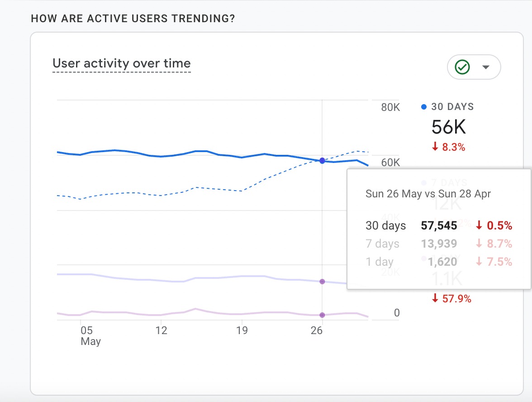532x402 pixels.
Task: Click the 7-day data point on 26 May
Action: (322, 282)
